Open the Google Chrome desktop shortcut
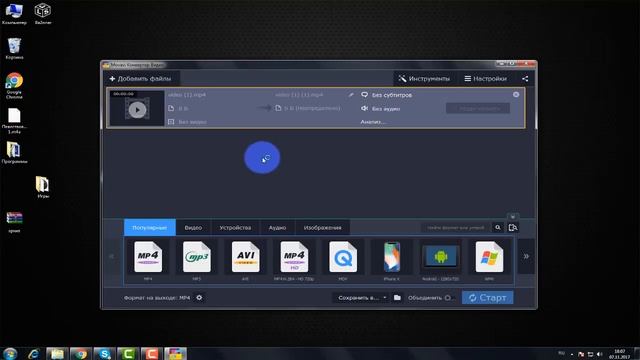 pos(14,86)
